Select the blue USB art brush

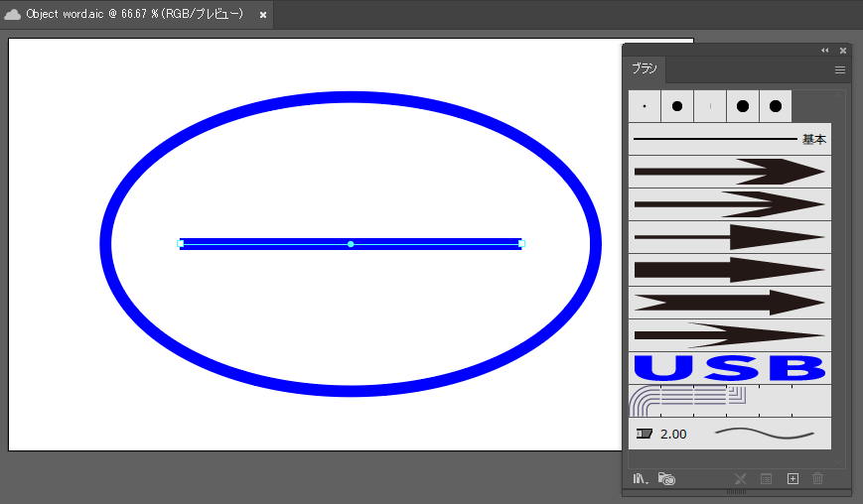pos(730,368)
